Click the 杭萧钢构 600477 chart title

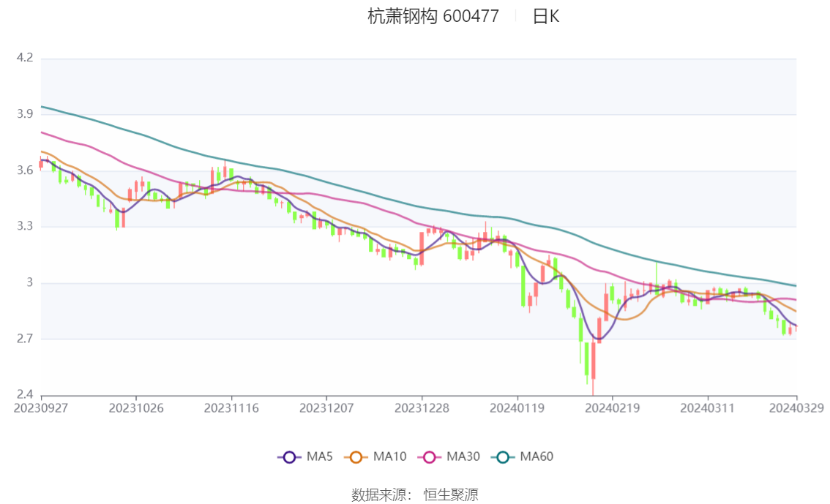coord(433,17)
